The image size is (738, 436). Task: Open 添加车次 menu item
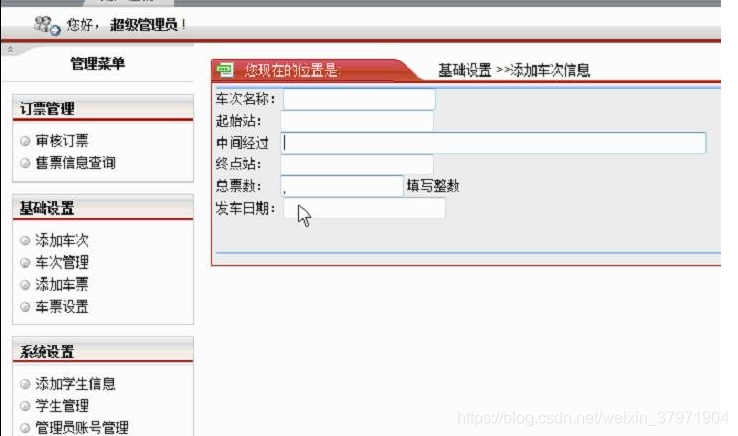coord(62,240)
